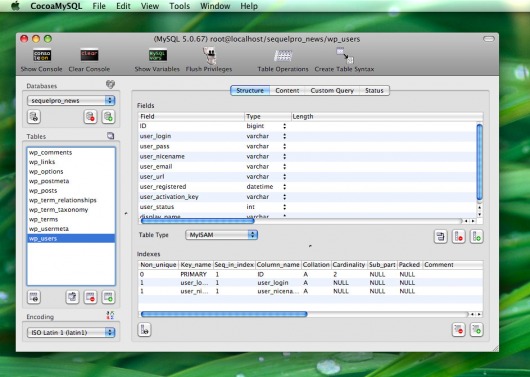
Task: Open the Tools menu in menu bar
Action: click(x=179, y=6)
